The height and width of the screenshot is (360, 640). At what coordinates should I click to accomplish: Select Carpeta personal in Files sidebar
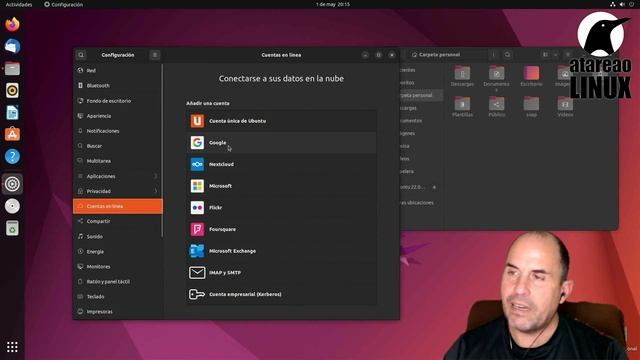click(x=420, y=95)
